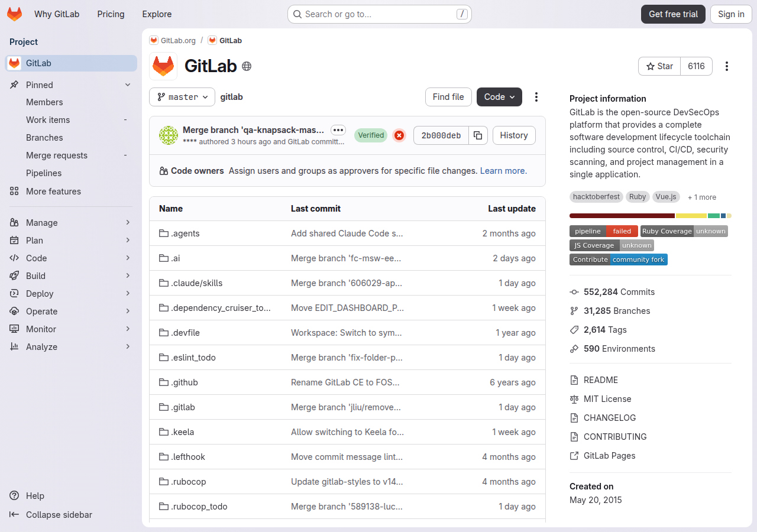
Task: Open the Code dropdown button
Action: click(499, 97)
